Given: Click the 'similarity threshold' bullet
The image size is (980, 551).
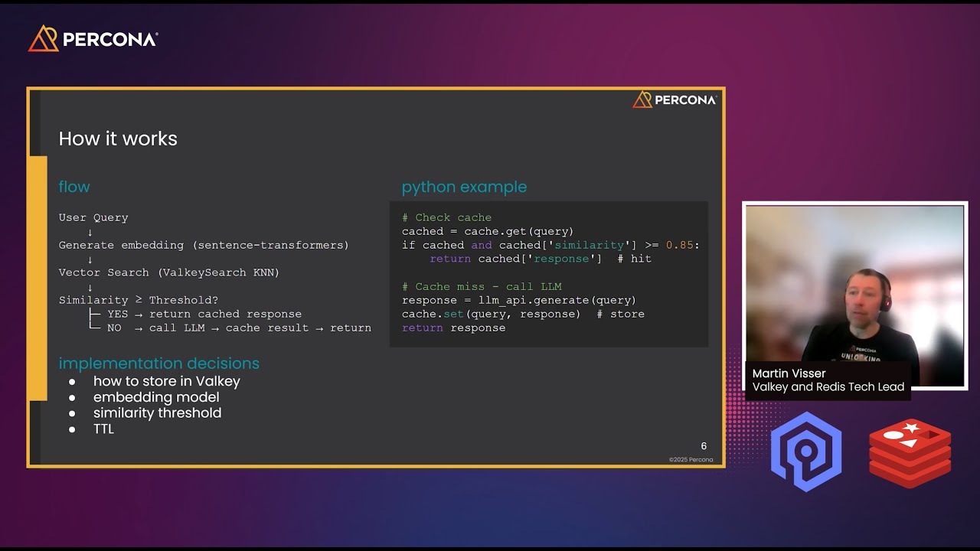Looking at the screenshot, I should tap(158, 412).
